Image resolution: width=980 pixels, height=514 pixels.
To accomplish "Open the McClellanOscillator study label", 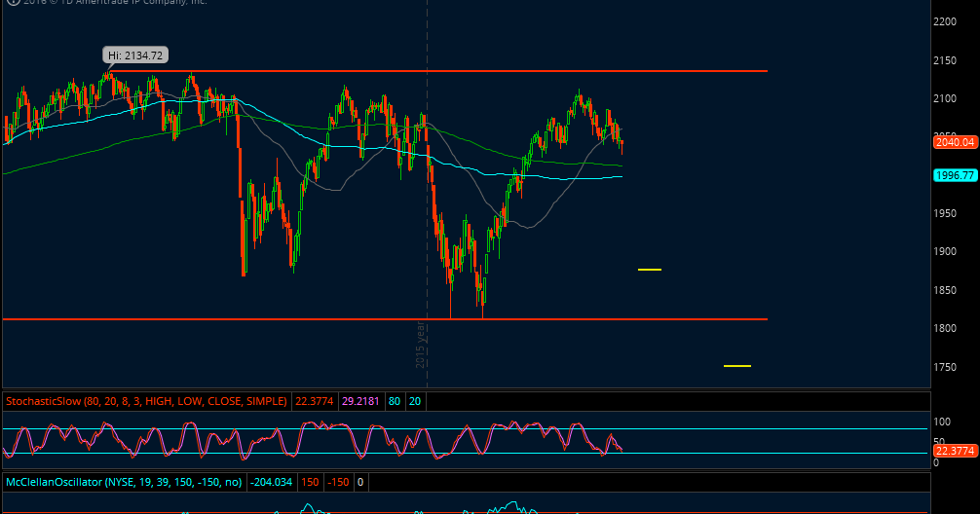I will click(x=124, y=482).
